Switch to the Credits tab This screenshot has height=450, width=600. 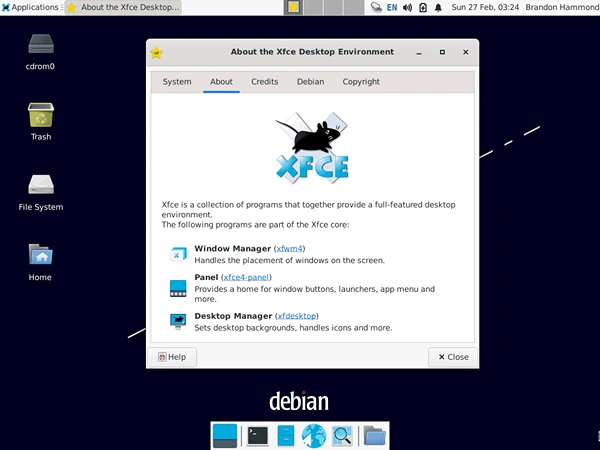click(x=265, y=82)
